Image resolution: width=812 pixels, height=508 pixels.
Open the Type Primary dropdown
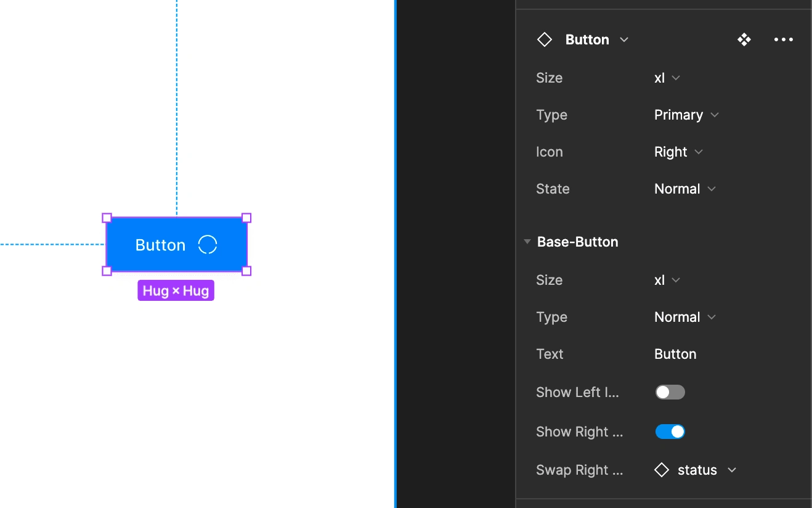coord(686,115)
